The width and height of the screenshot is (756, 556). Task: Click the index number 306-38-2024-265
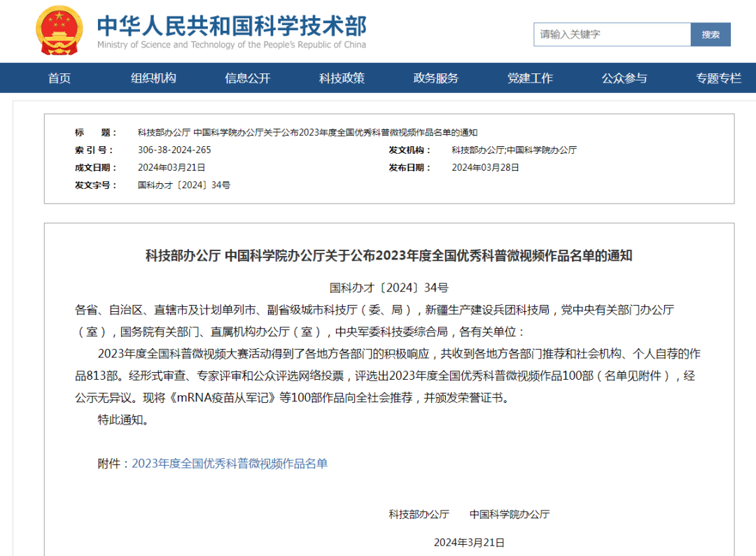point(174,150)
